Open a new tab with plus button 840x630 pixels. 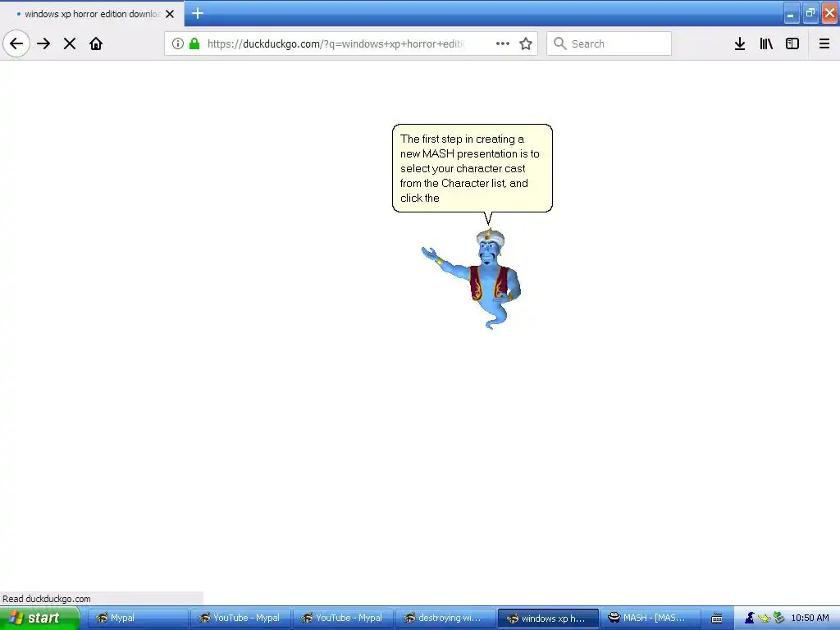click(197, 13)
